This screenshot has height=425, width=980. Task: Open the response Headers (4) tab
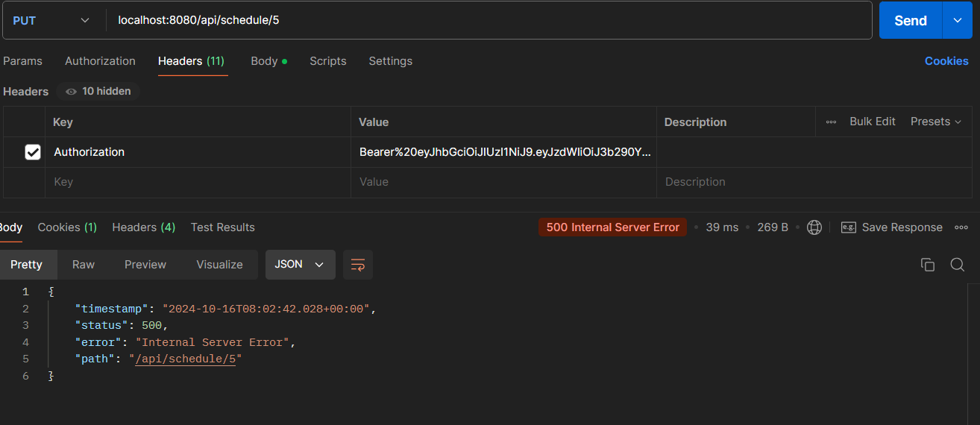click(x=144, y=227)
